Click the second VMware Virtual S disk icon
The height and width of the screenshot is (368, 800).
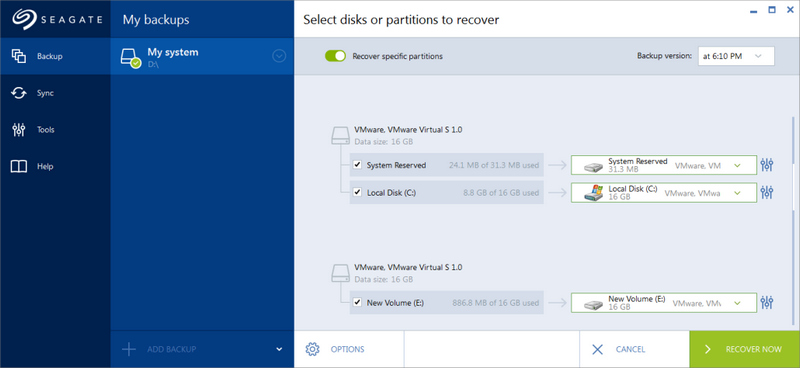click(x=340, y=273)
